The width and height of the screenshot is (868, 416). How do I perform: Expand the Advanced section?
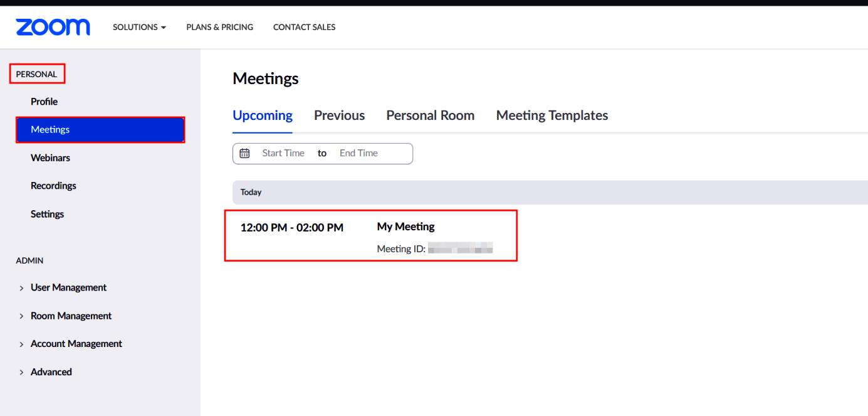(51, 371)
